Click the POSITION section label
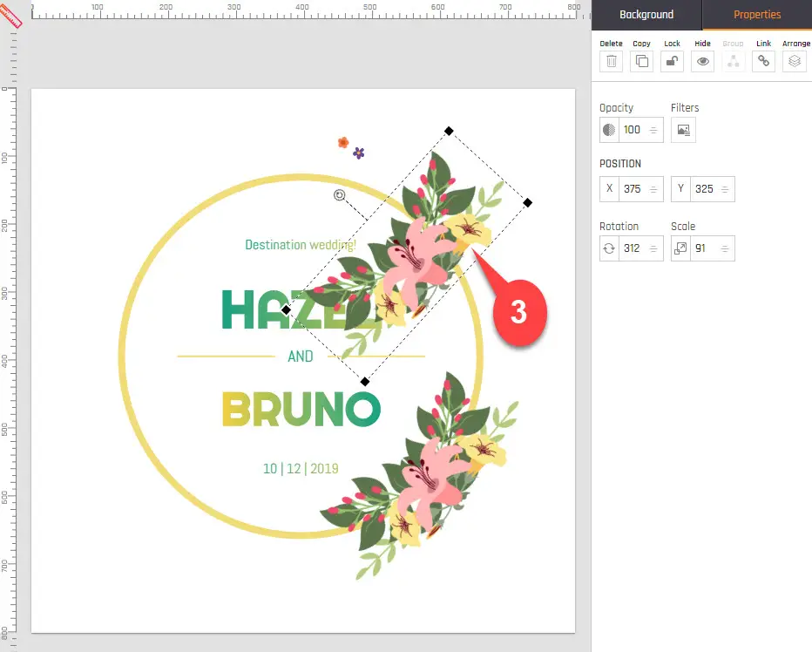Viewport: 812px width, 652px height. [x=619, y=164]
